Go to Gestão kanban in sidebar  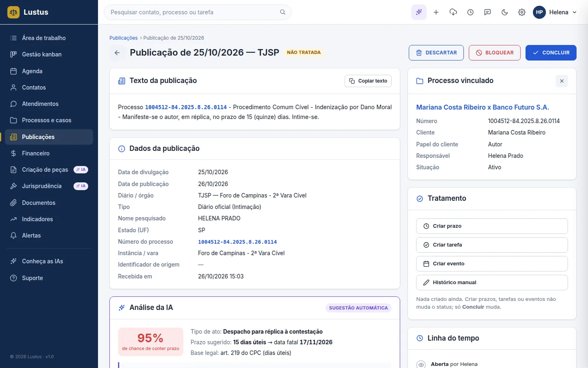point(49,54)
